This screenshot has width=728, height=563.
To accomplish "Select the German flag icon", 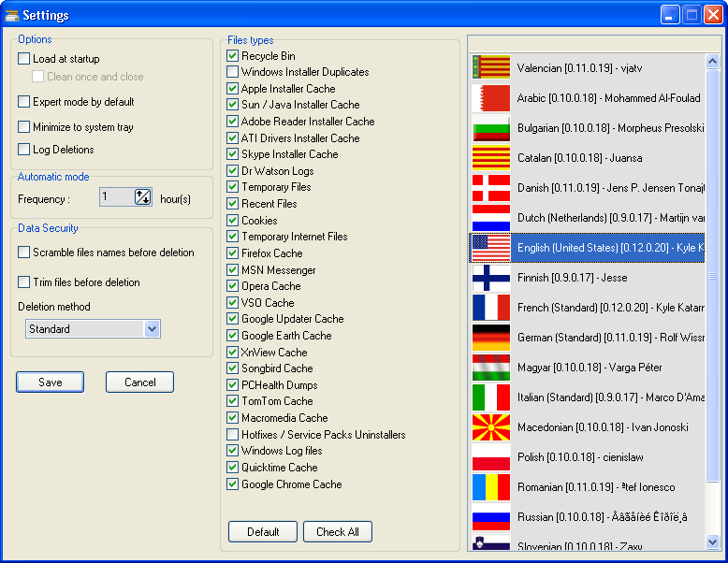I will (490, 338).
